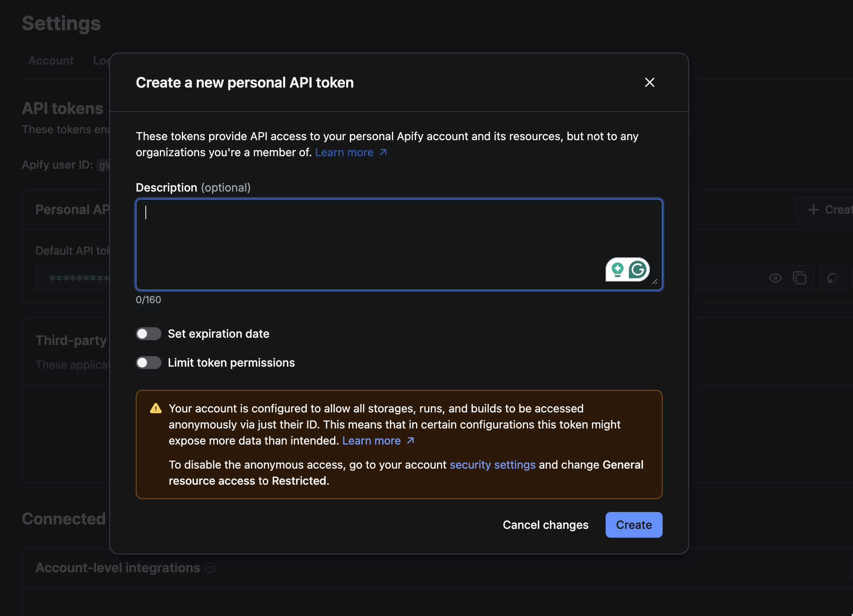Switch to the Account tab
Image resolution: width=853 pixels, height=616 pixels.
(x=51, y=61)
